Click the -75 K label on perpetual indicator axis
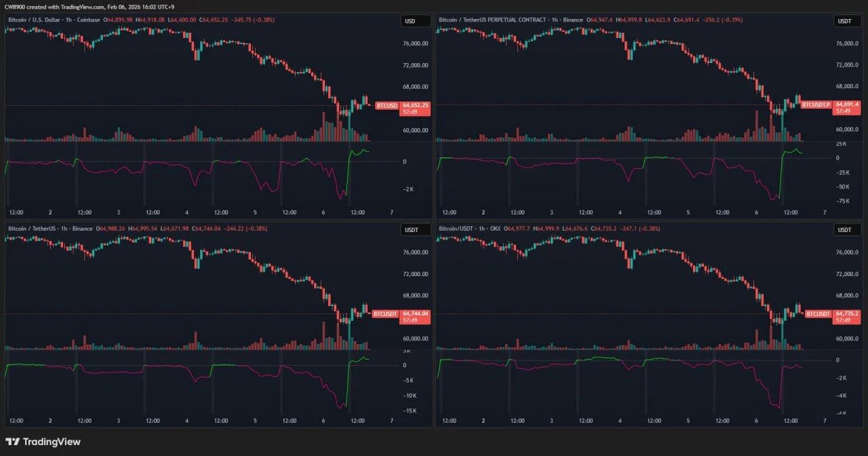868x456 pixels. pos(843,201)
